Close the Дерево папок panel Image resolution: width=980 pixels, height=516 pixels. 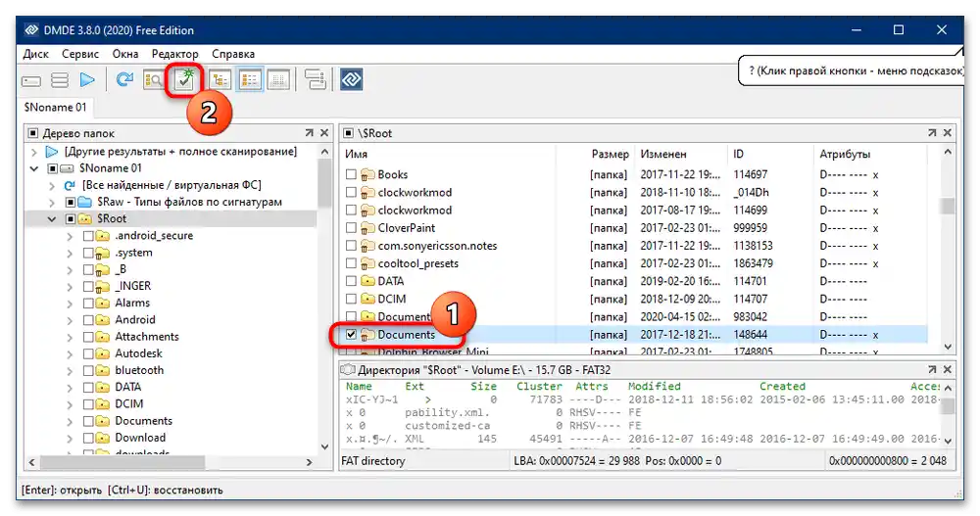tap(323, 133)
